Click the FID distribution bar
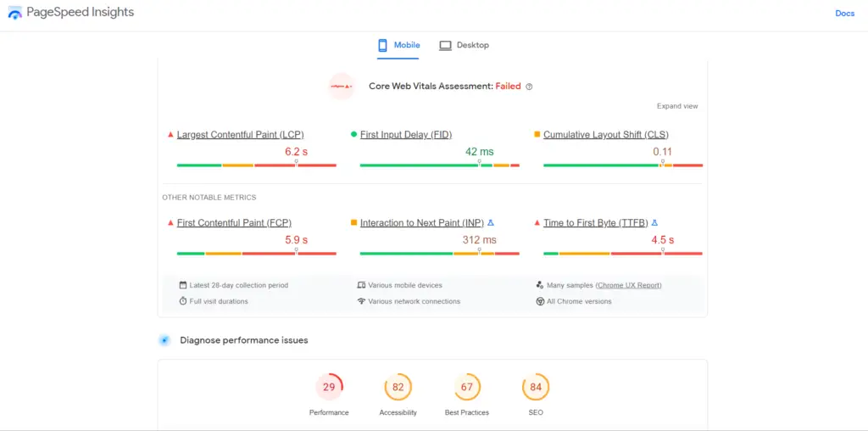Viewport: 868px width, 431px height. (440, 165)
